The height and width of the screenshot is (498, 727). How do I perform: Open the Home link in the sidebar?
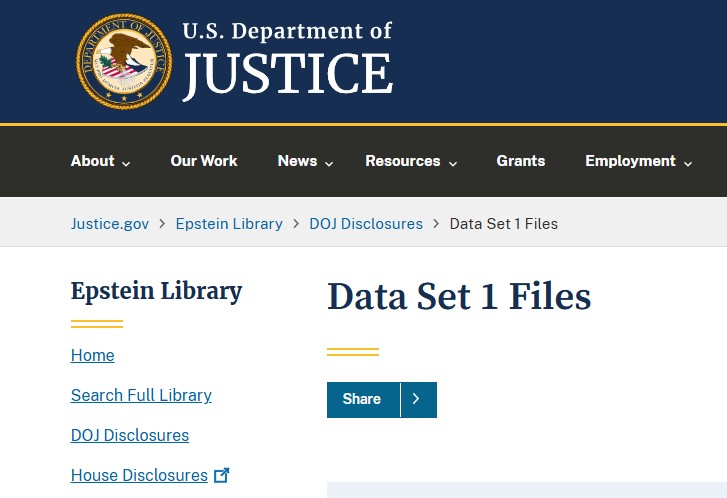(x=93, y=355)
